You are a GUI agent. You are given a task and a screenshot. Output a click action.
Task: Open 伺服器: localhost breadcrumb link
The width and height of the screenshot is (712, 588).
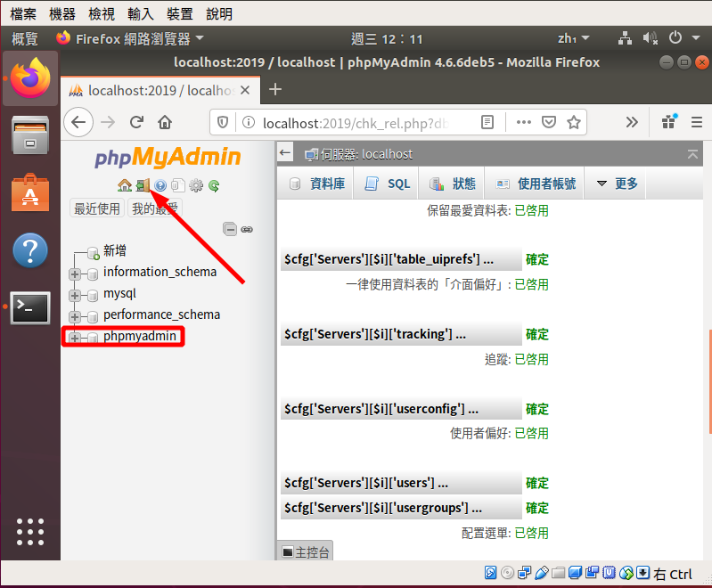tap(366, 154)
